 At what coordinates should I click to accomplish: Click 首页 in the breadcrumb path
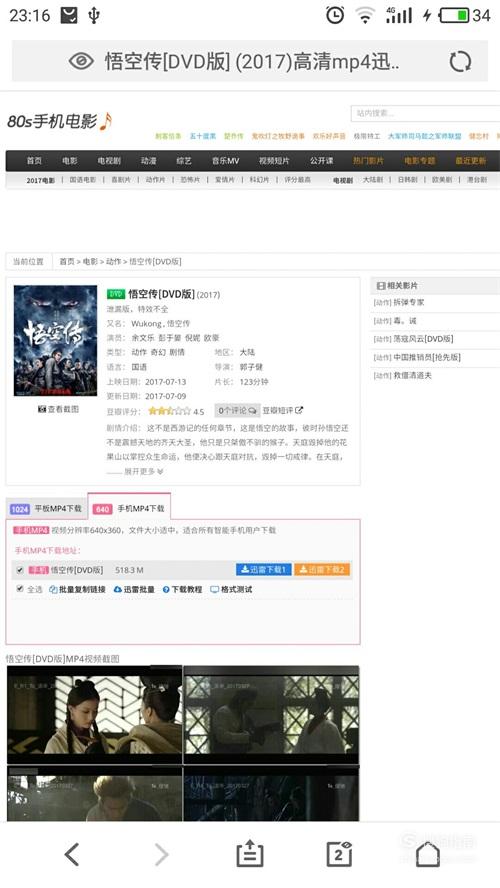(67, 262)
